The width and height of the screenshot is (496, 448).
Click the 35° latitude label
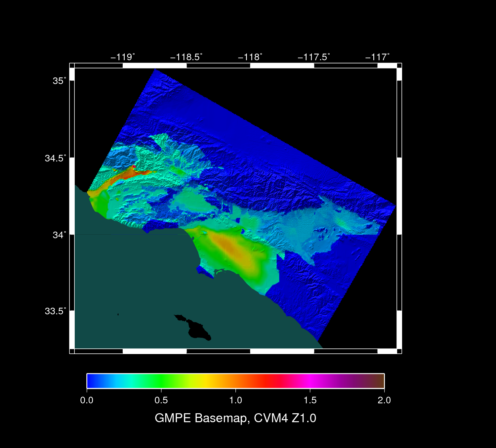[x=59, y=81]
